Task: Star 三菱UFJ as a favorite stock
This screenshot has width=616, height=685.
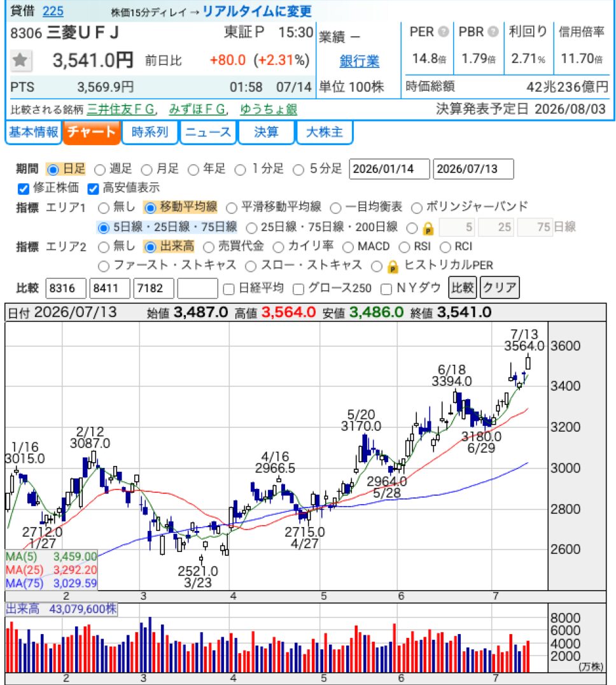Action: pyautogui.click(x=20, y=60)
